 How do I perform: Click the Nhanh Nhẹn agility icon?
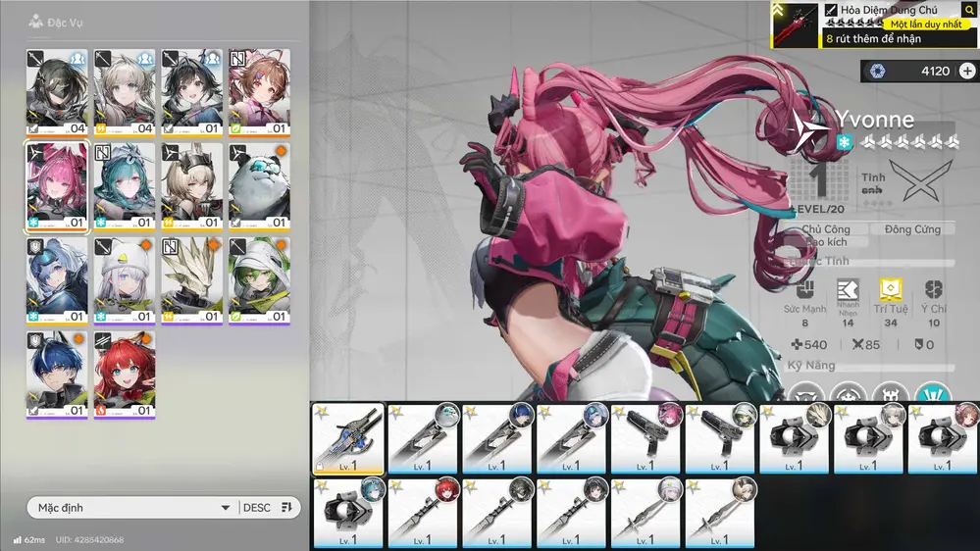[x=848, y=289]
